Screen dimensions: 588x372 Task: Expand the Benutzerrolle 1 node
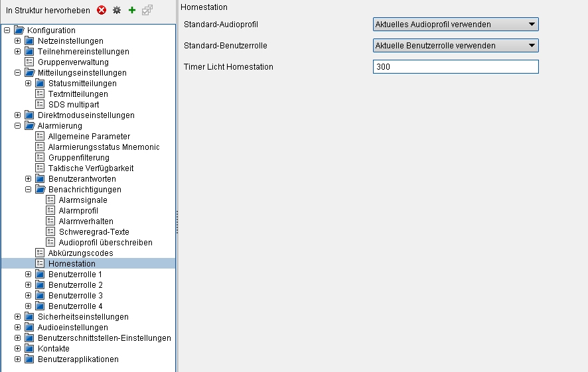point(28,275)
